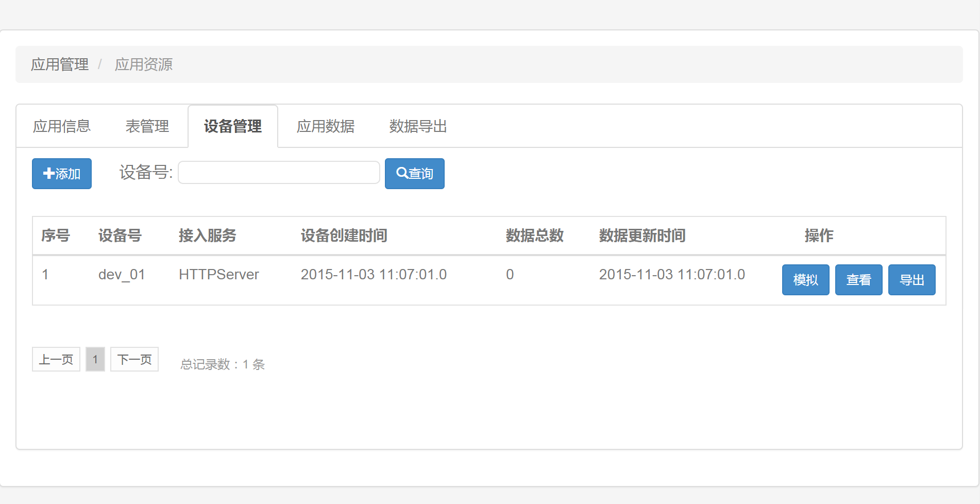Click the 导出 button in device row
Image resolution: width=980 pixels, height=504 pixels.
coord(911,280)
